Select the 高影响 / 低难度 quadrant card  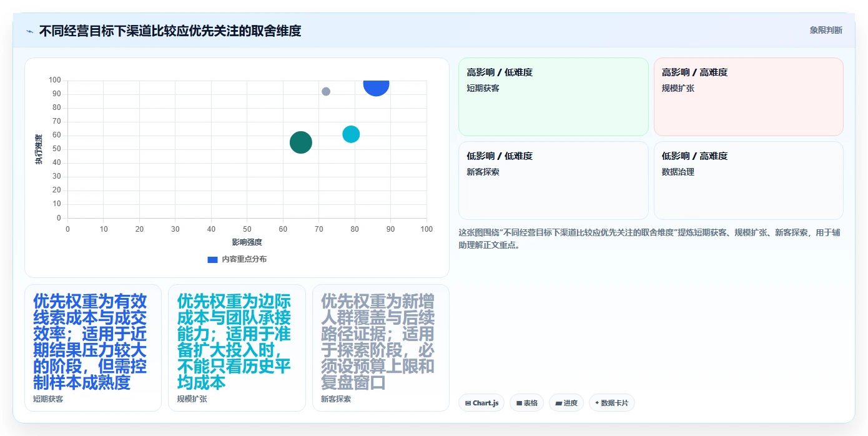coord(553,97)
